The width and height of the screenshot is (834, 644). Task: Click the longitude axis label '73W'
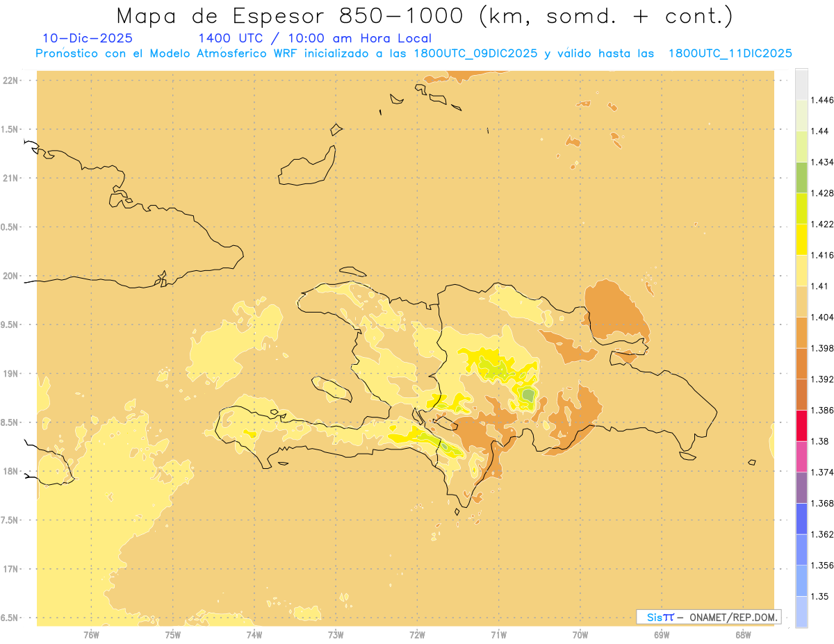(336, 634)
